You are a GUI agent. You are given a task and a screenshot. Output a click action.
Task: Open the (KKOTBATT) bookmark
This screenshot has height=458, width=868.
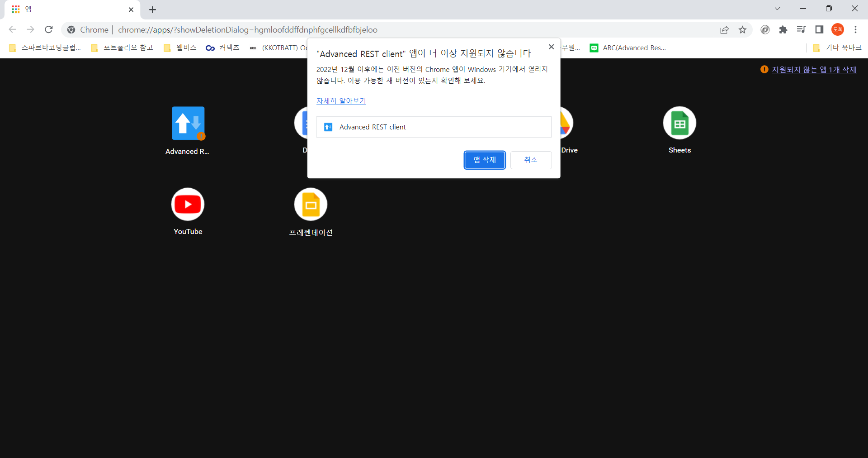[x=278, y=48]
